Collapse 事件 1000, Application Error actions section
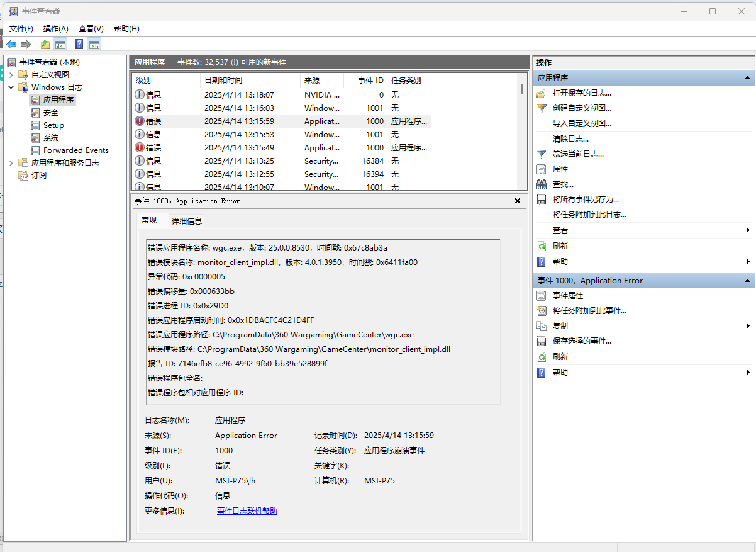The height and width of the screenshot is (552, 756). point(747,280)
